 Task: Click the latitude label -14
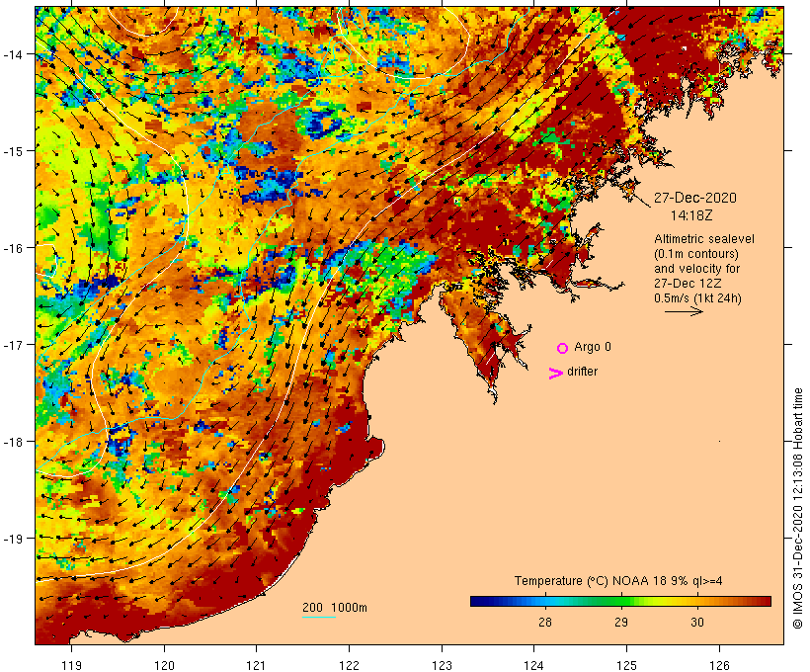coord(13,54)
